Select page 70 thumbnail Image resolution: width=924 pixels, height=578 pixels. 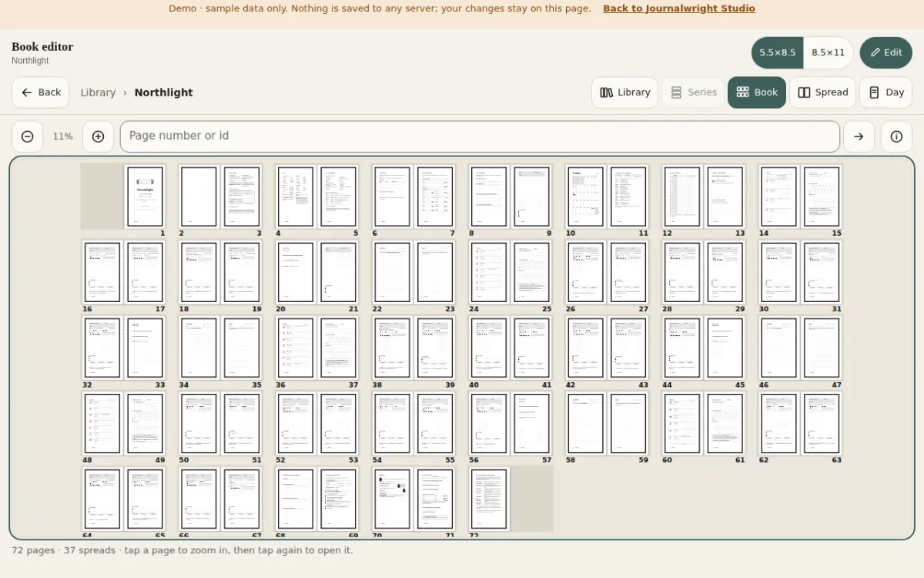(x=392, y=499)
